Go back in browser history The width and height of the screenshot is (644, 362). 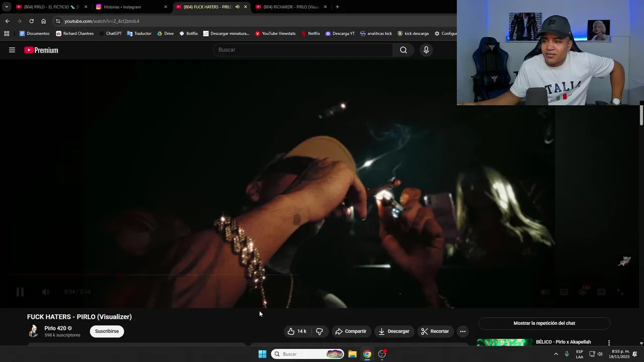coord(7,21)
